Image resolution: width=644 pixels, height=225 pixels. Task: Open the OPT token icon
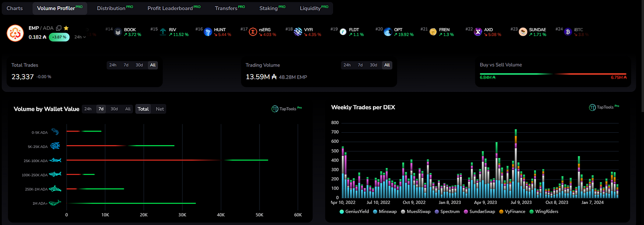(388, 32)
